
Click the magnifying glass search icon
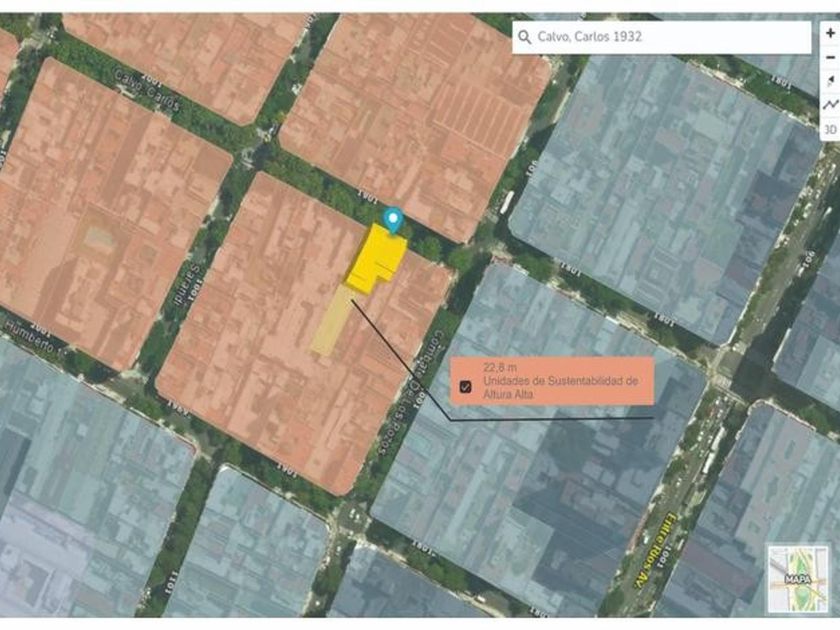[x=524, y=38]
